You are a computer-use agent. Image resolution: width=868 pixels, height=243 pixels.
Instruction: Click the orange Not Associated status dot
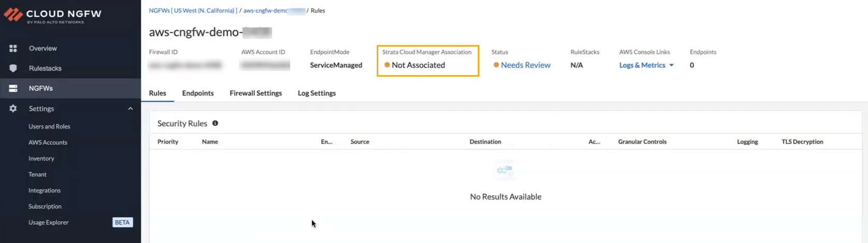[387, 65]
